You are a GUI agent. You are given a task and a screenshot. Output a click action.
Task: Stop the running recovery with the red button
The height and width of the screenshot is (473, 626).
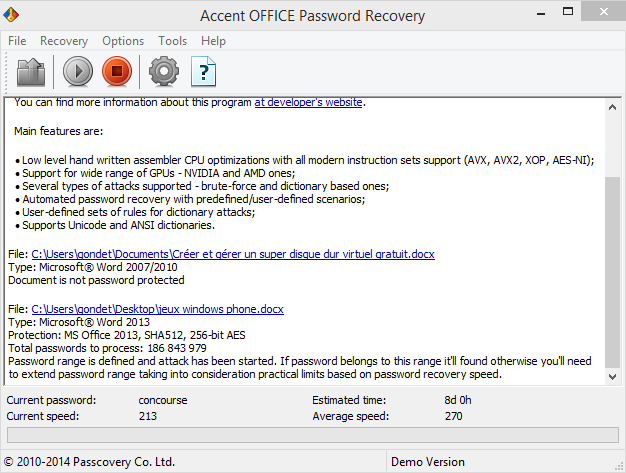tap(117, 72)
